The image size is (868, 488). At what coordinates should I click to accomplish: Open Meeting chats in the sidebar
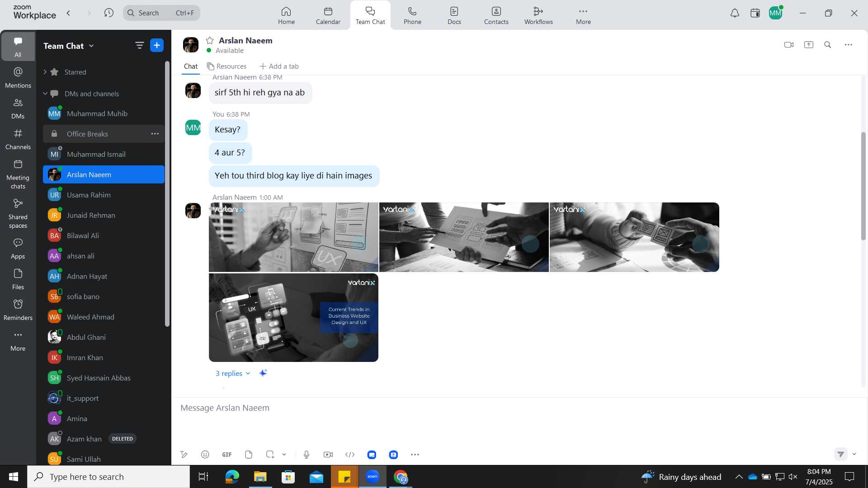18,174
